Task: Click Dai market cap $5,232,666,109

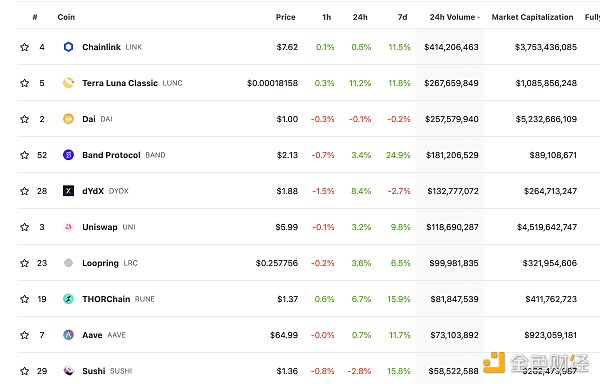Action: [x=546, y=119]
